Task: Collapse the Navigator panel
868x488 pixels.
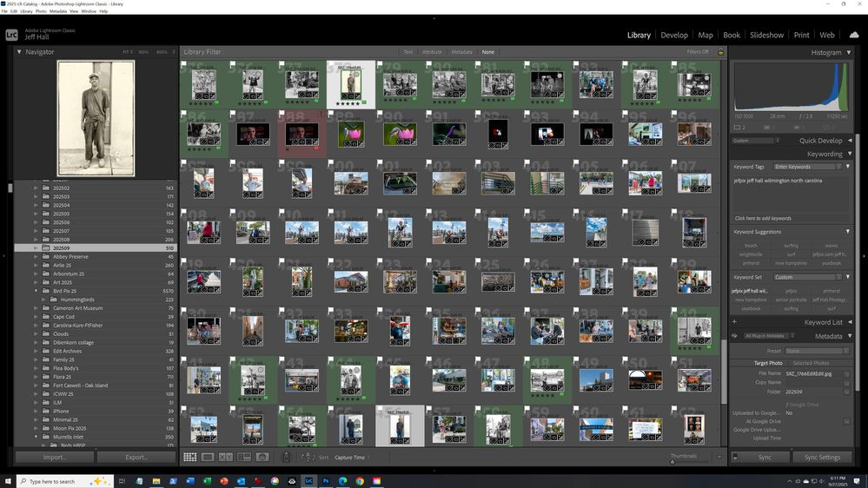Action: [19, 52]
